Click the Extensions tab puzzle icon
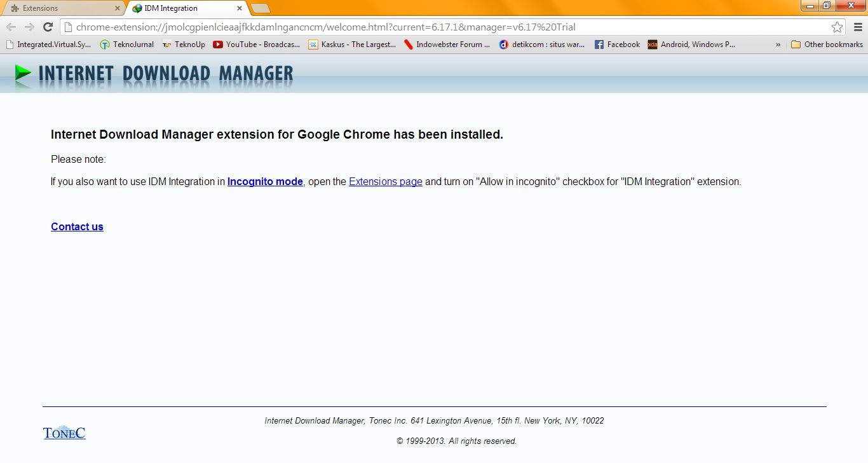This screenshot has height=463, width=868. [15, 8]
